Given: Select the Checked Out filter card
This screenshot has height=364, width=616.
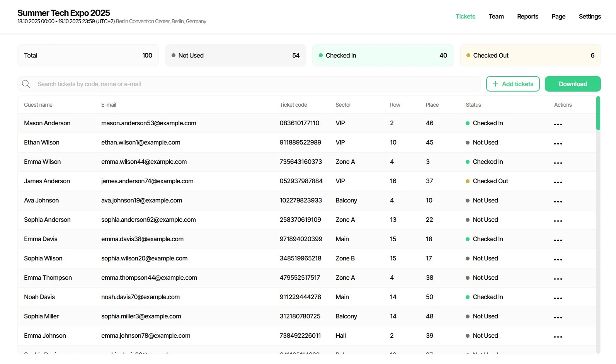Looking at the screenshot, I should (530, 55).
